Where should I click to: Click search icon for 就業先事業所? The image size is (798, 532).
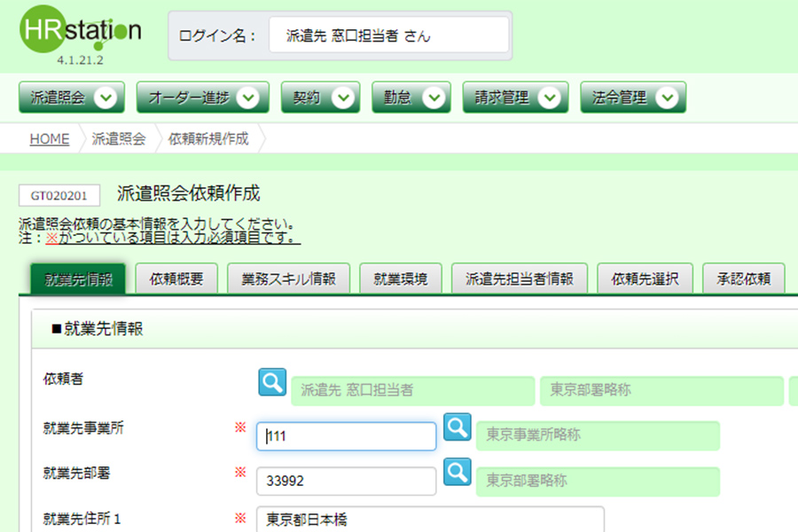(457, 427)
